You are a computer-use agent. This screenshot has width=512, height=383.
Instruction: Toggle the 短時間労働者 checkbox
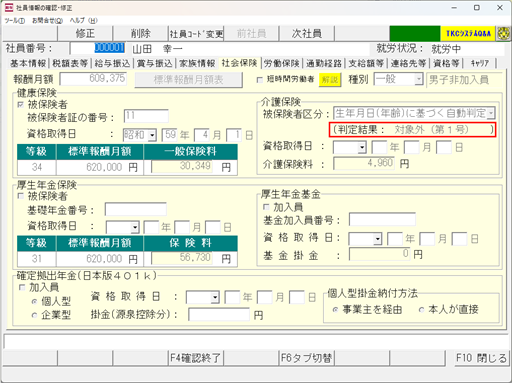point(260,80)
